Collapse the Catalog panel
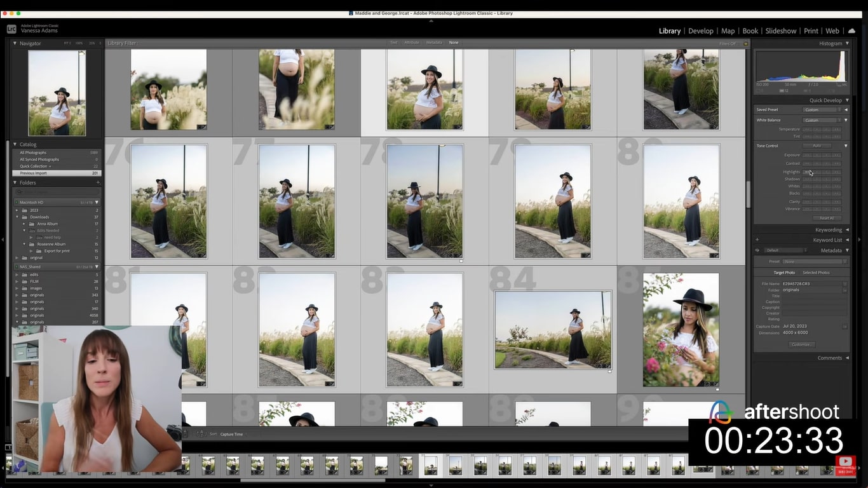This screenshot has height=488, width=868. (x=15, y=144)
